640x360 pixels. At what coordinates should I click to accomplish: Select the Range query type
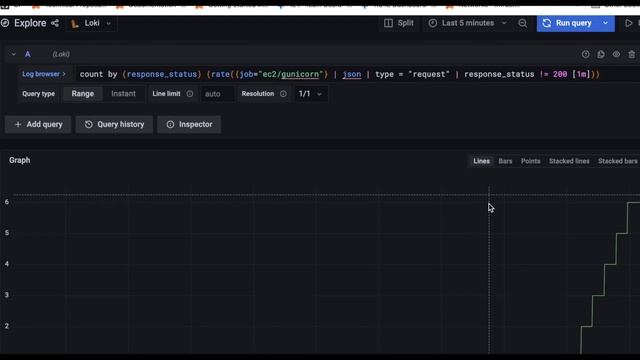click(83, 94)
